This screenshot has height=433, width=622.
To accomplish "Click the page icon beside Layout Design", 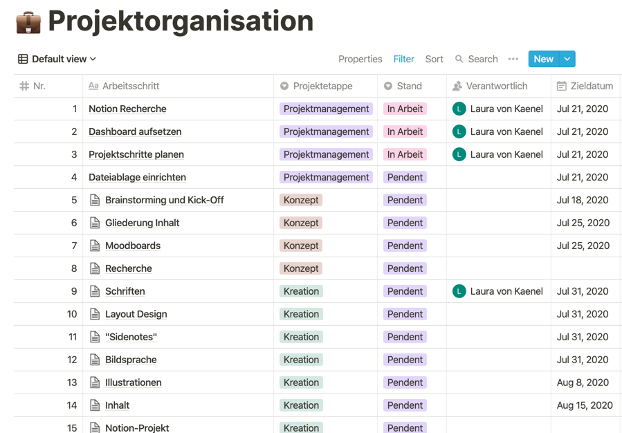I will (x=96, y=314).
